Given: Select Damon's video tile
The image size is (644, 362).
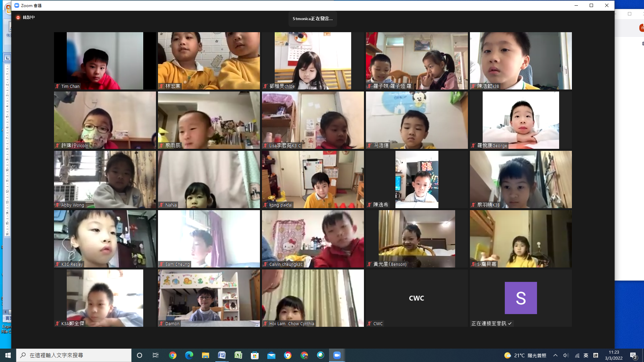Looking at the screenshot, I should coord(209,298).
